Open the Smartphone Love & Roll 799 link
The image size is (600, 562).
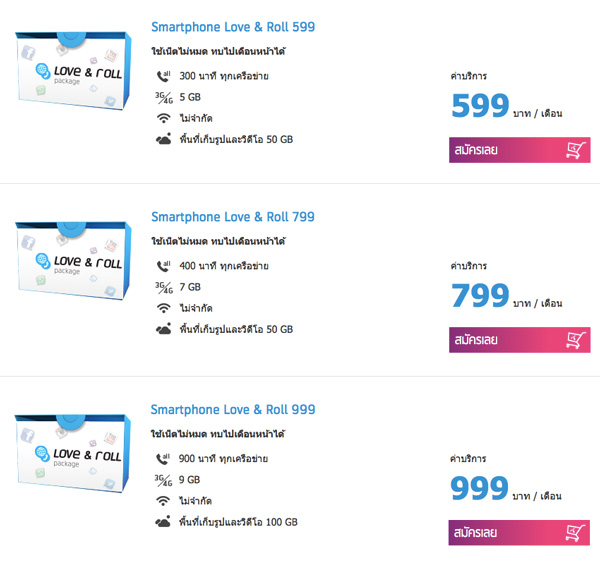tap(233, 217)
